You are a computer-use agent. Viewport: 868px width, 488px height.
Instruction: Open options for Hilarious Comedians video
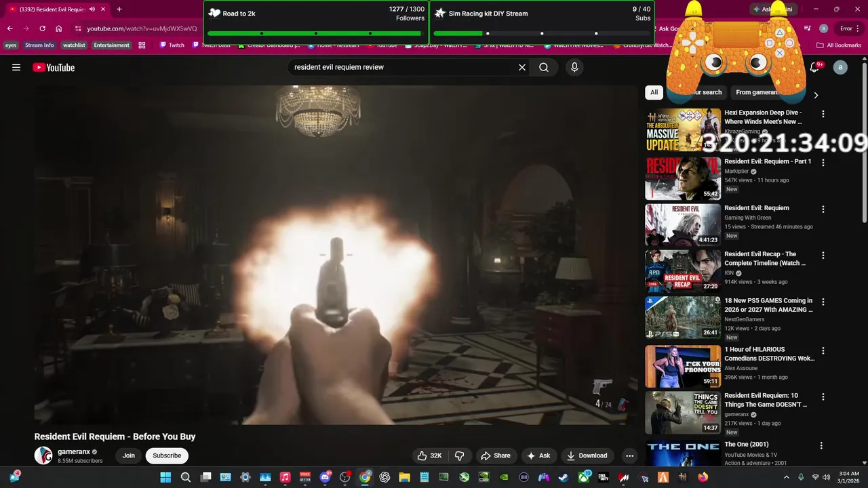pos(823,350)
